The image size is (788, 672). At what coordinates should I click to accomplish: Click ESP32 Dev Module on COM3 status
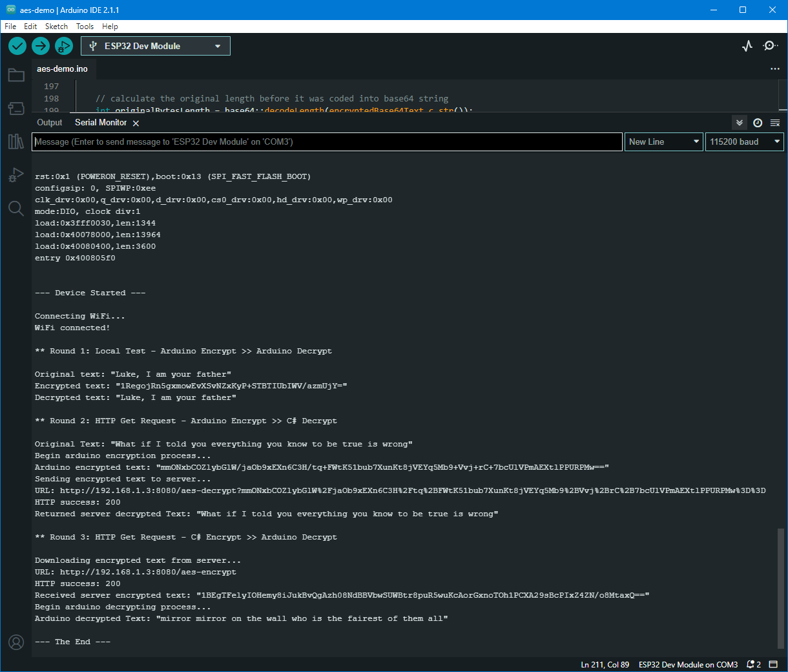coord(688,665)
